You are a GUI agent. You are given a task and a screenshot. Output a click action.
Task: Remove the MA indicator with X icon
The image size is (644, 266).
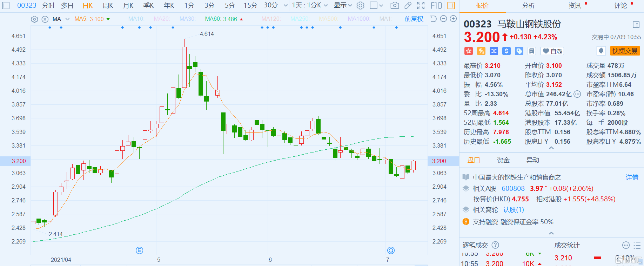(x=45, y=19)
